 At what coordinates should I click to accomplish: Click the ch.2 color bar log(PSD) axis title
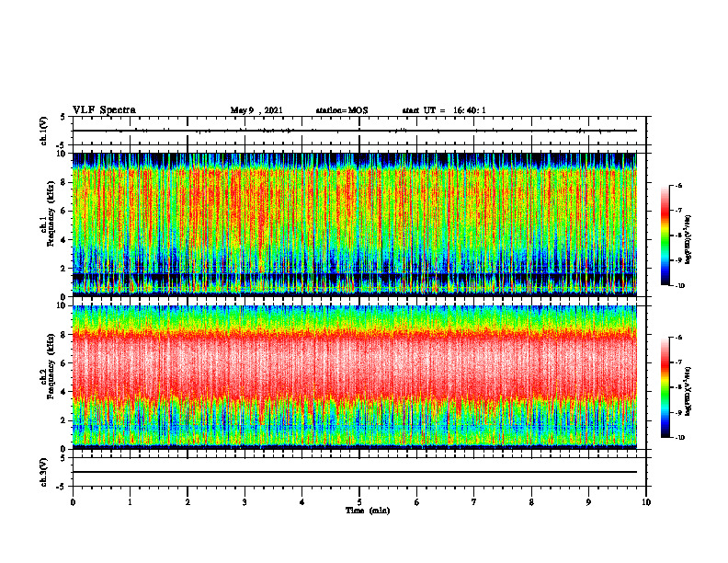point(689,392)
